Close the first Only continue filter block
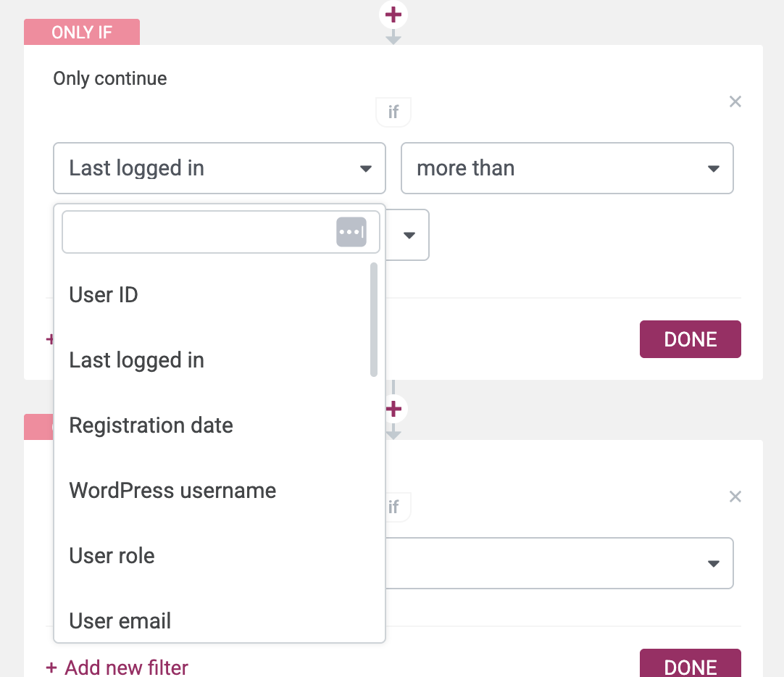 pos(735,101)
